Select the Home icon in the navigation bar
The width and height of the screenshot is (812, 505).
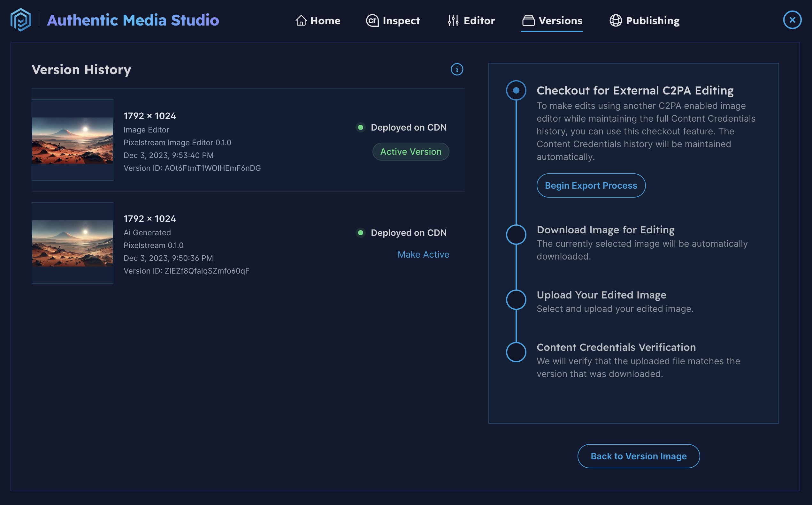[x=301, y=20]
